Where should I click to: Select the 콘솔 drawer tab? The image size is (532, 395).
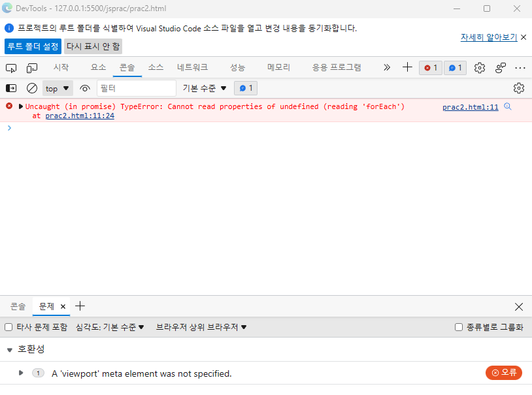(18, 306)
